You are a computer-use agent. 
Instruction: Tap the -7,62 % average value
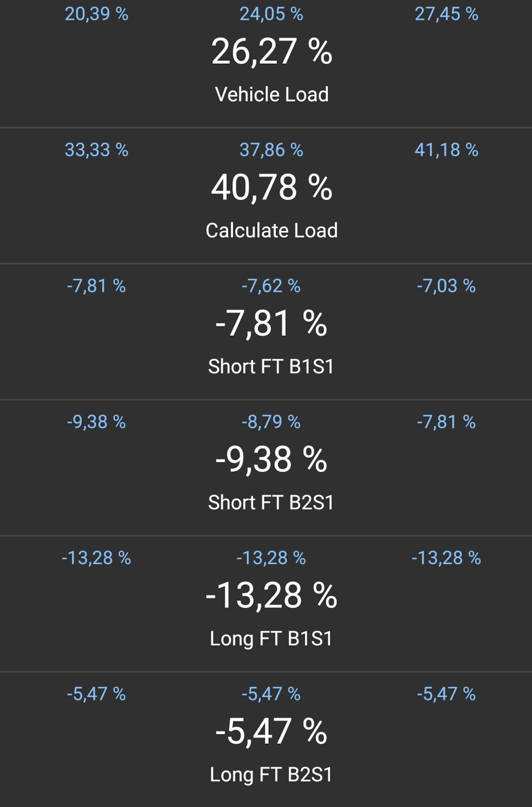(x=271, y=286)
